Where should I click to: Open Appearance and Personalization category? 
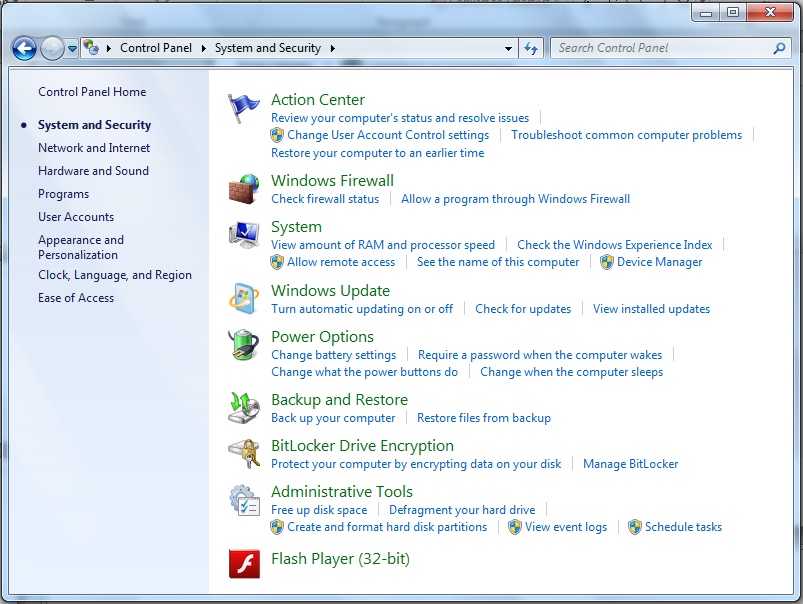pyautogui.click(x=81, y=247)
